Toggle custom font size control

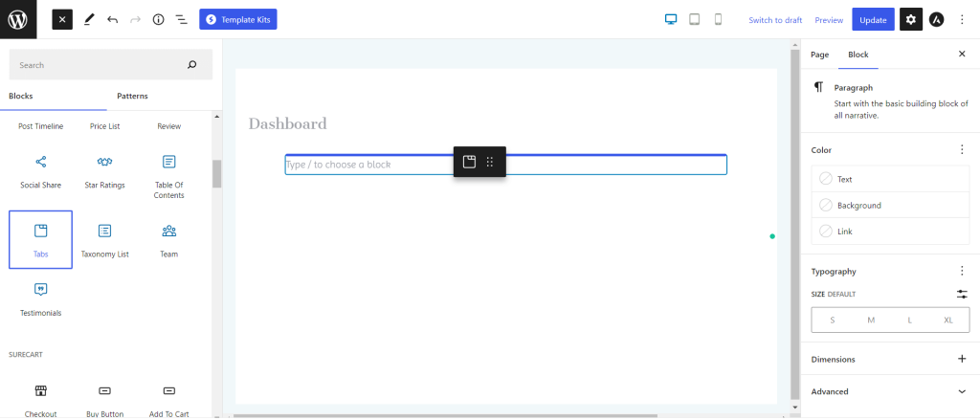coord(962,294)
